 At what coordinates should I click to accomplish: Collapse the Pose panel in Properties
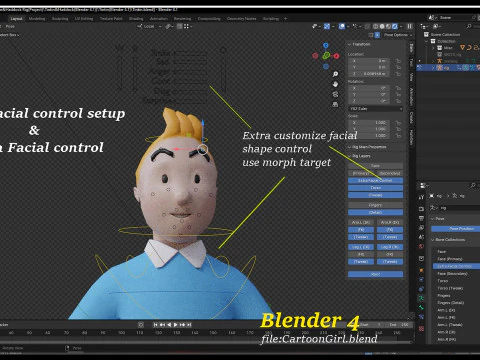point(433,219)
